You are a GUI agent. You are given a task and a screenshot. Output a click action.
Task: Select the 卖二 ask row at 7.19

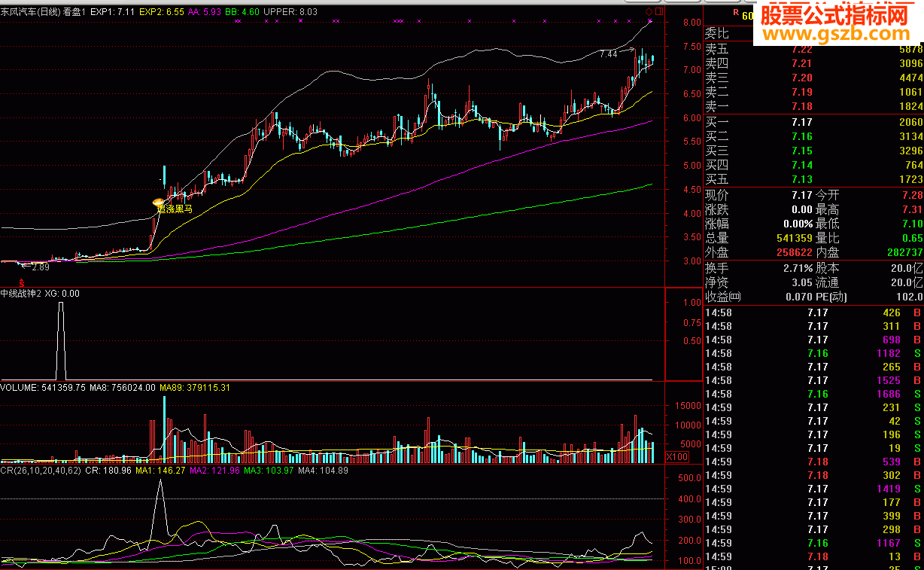pos(813,92)
